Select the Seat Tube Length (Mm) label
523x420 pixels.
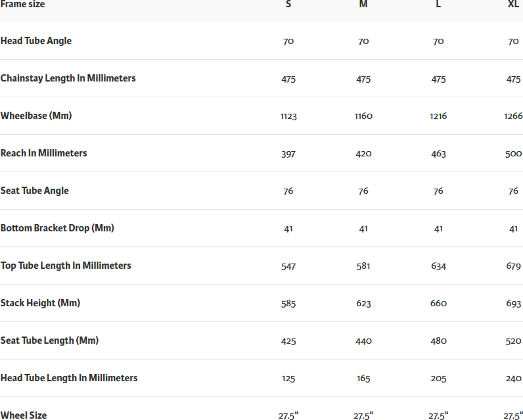point(49,340)
